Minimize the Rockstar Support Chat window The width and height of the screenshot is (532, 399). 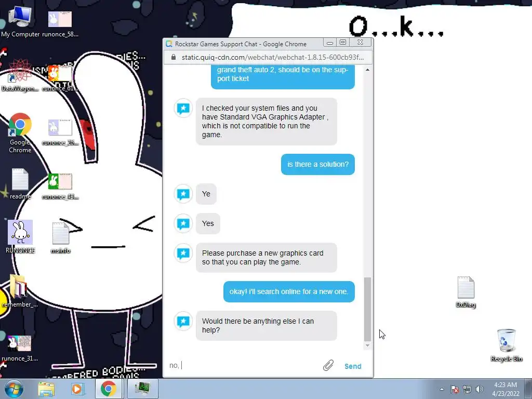click(x=330, y=43)
